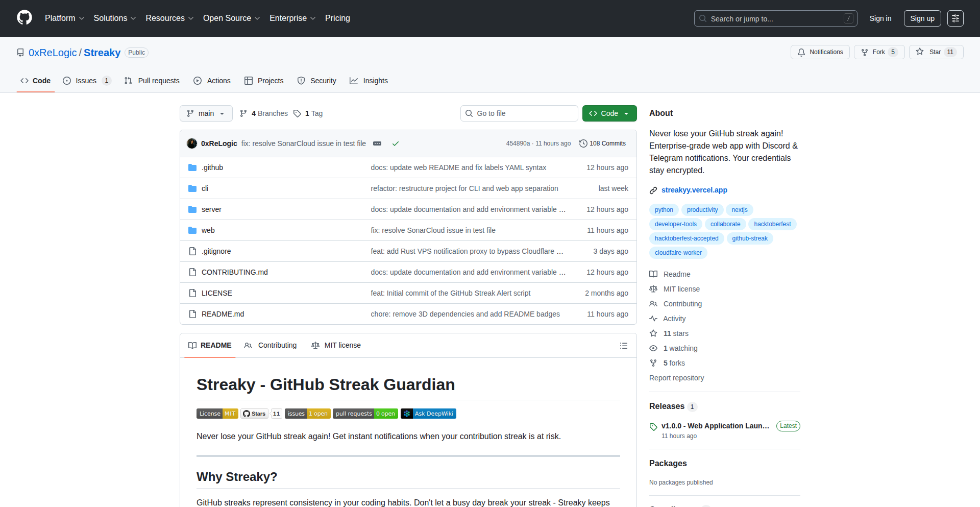This screenshot has height=507, width=980.
Task: Click the bell icon on the Notifications button
Action: (x=801, y=52)
